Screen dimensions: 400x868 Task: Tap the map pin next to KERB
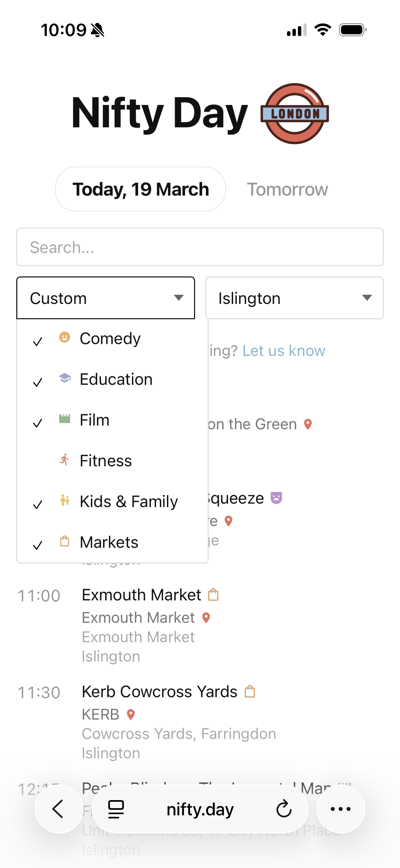(x=131, y=715)
